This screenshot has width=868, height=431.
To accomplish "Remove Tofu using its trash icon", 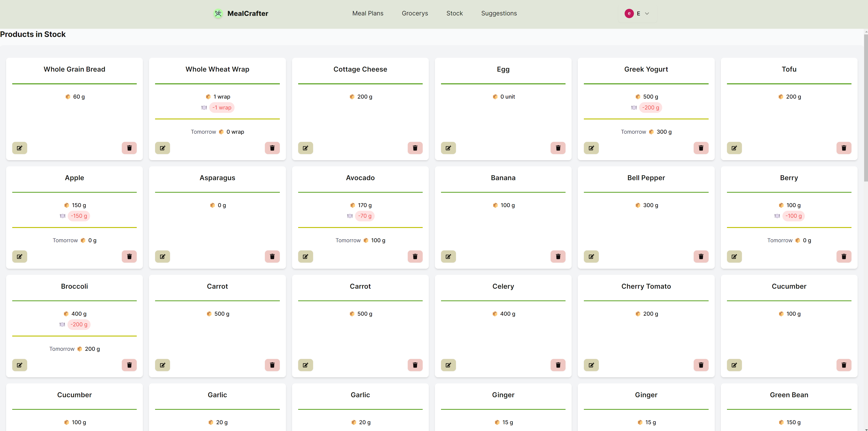I will pos(844,148).
